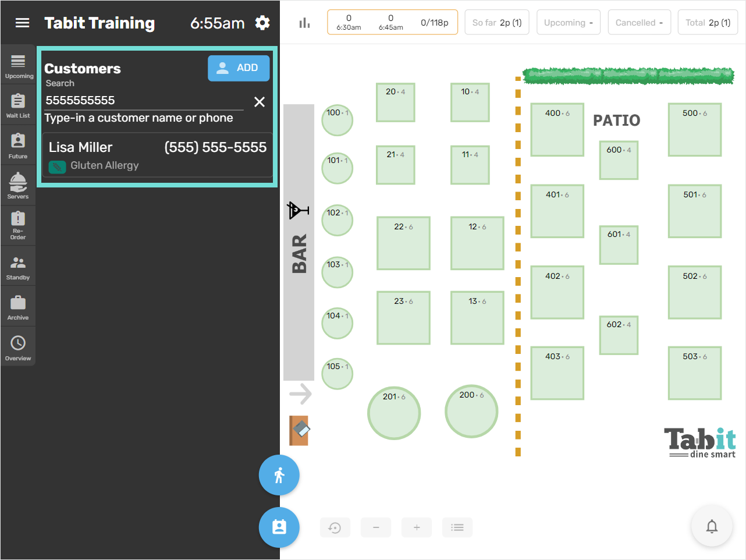This screenshot has height=560, width=746.
Task: Click the notification bell
Action: pos(712,526)
